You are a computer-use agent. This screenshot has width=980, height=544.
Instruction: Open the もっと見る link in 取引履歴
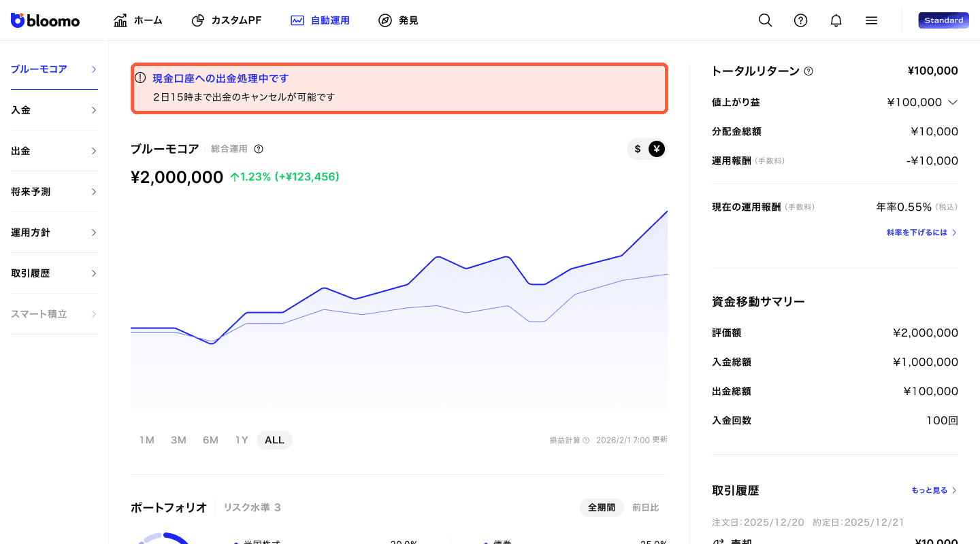934,490
